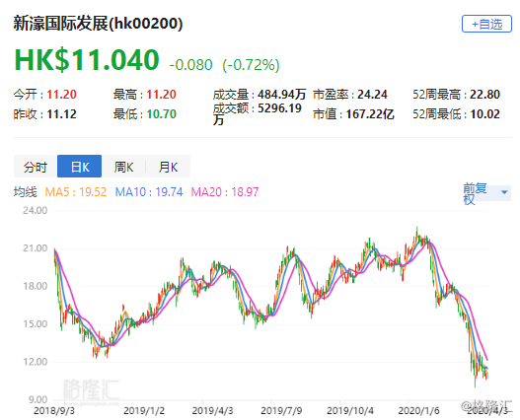The height and width of the screenshot is (420, 520).
Task: Click the 成交量 value 484.94万
Action: click(x=281, y=95)
